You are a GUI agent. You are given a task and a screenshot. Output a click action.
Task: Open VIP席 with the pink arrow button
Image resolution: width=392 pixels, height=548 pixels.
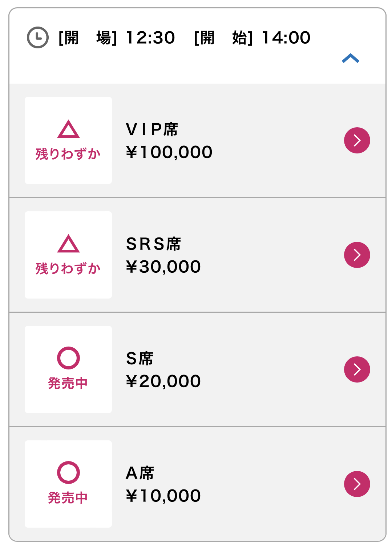pyautogui.click(x=357, y=140)
